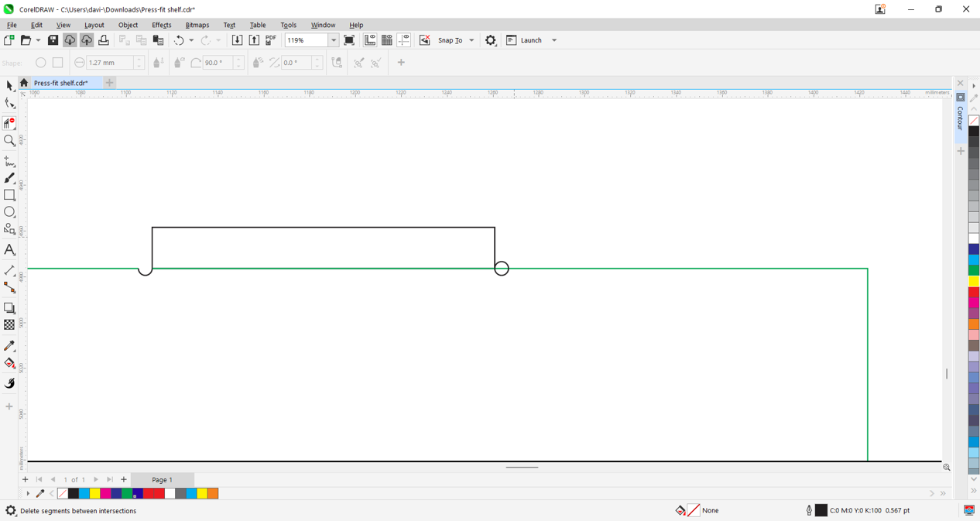Select the Freehand curve tool
This screenshot has height=521, width=980.
pyautogui.click(x=9, y=161)
